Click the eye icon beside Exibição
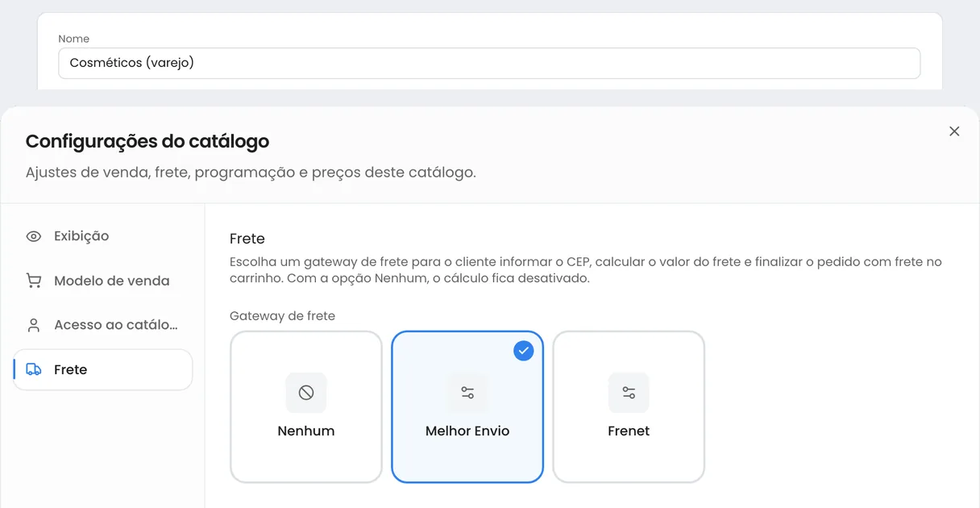This screenshot has width=980, height=508. coord(34,236)
